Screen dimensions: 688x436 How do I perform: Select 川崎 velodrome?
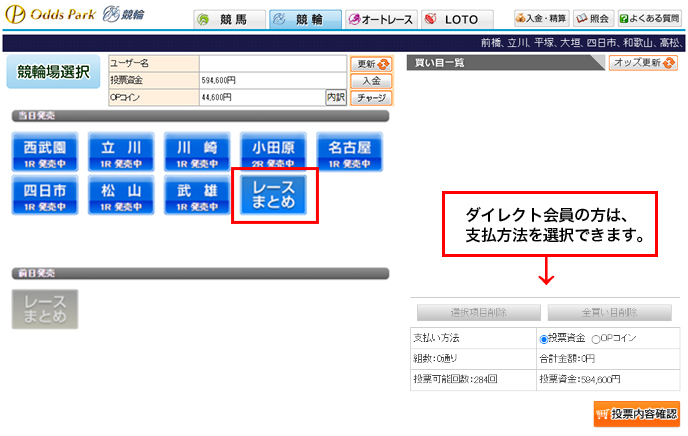(x=197, y=152)
